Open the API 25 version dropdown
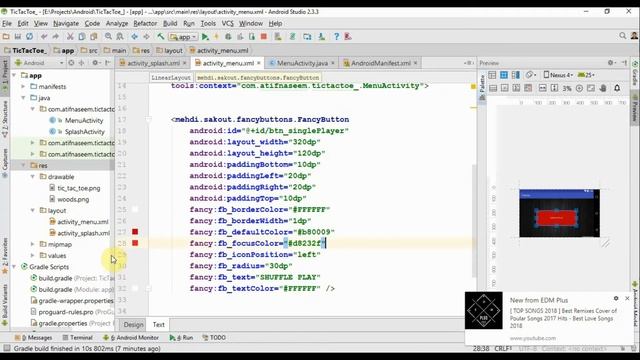Screen dimensions: 640x360 (x=586, y=75)
